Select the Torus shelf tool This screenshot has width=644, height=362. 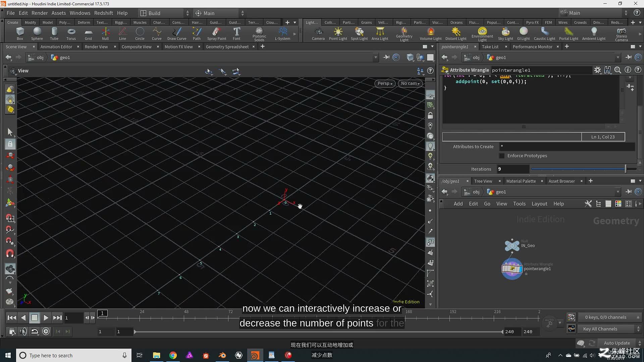[x=71, y=34]
